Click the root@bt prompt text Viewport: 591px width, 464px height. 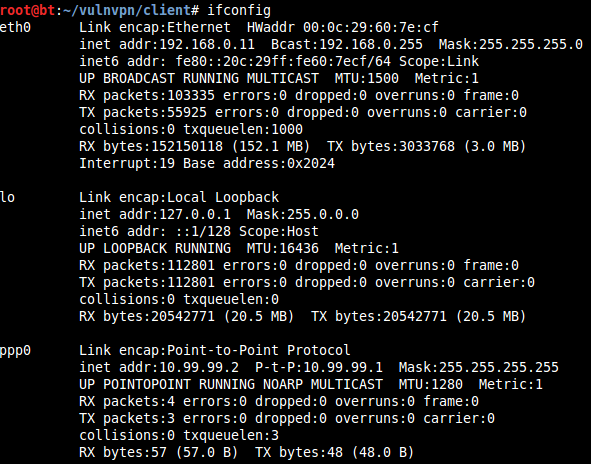28,10
